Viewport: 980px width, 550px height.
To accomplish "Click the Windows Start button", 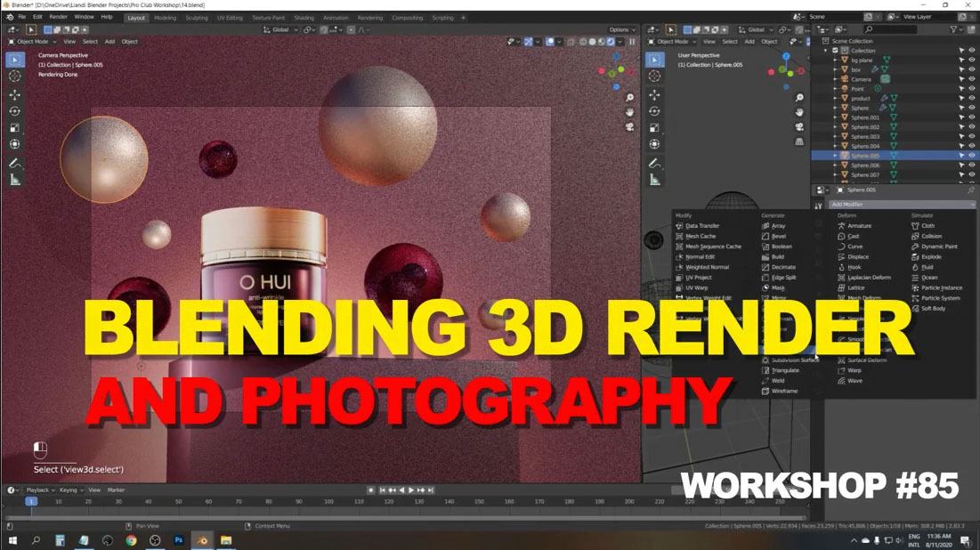I will (12, 540).
